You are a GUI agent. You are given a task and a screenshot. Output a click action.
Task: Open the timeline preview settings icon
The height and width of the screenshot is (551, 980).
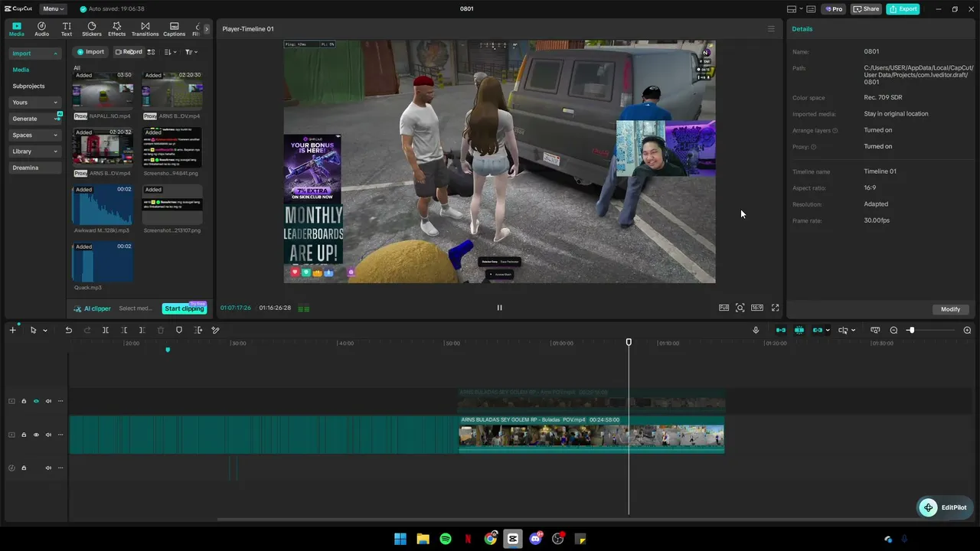point(875,330)
